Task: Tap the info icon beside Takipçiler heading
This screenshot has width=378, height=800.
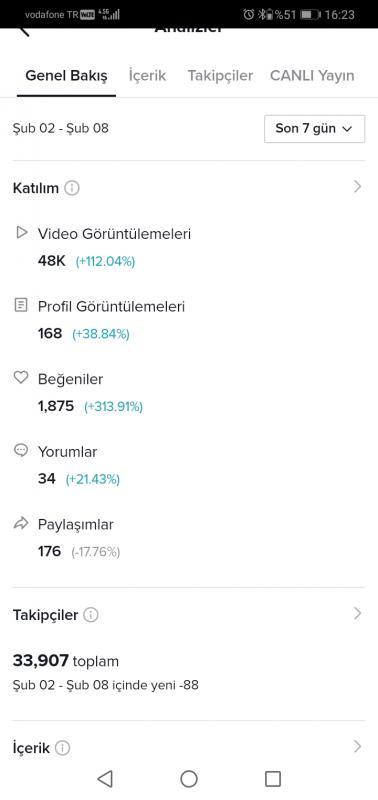Action: pyautogui.click(x=90, y=615)
